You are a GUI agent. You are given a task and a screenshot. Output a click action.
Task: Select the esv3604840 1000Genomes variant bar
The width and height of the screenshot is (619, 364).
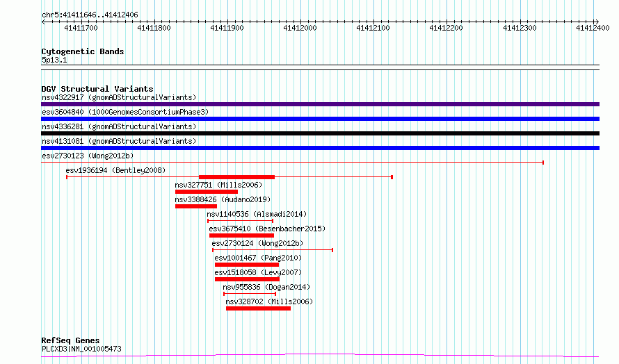pyautogui.click(x=320, y=119)
